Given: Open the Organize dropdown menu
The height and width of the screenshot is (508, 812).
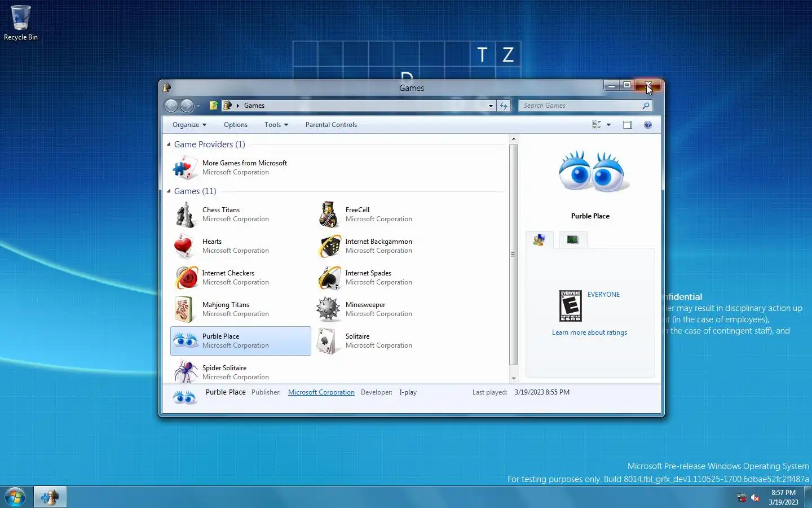Looking at the screenshot, I should pyautogui.click(x=189, y=125).
